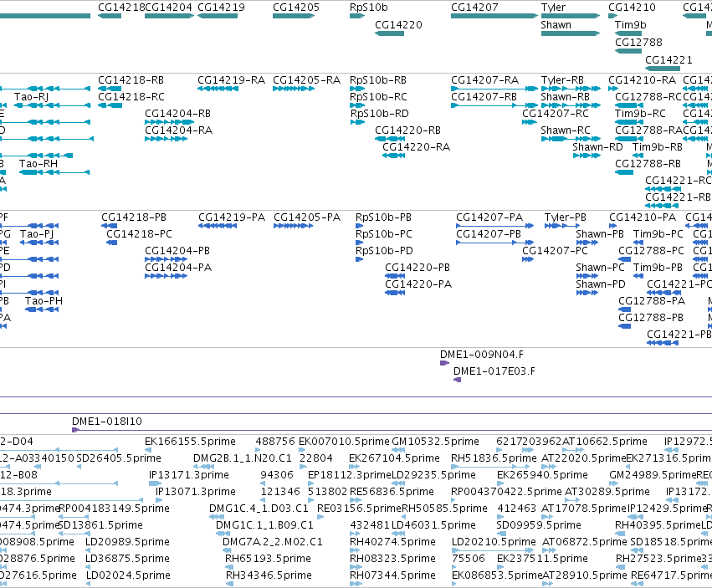Open the DMG7A.2_2.M02.C1 label
The height and width of the screenshot is (588, 712).
(x=273, y=542)
